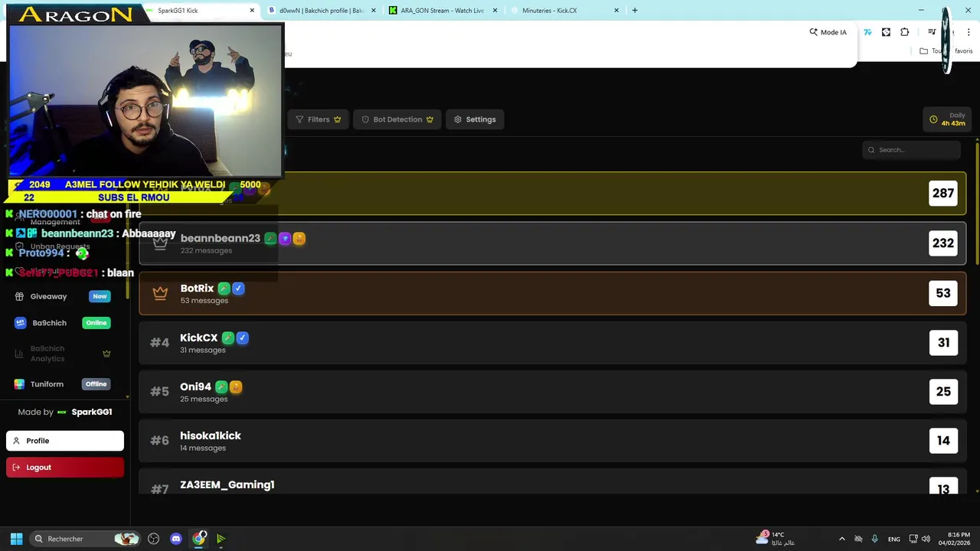980x551 pixels.
Task: Click the green mod badge next to KickCX
Action: point(227,337)
